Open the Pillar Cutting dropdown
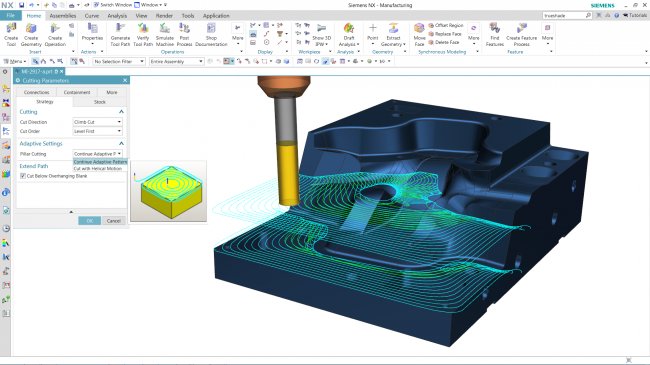Viewport: 650px width, 365px height. (97, 154)
